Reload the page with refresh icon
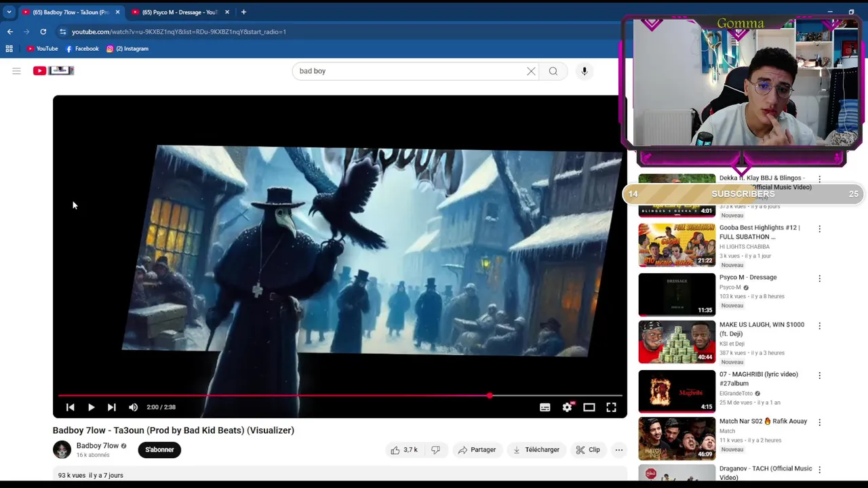 [43, 32]
